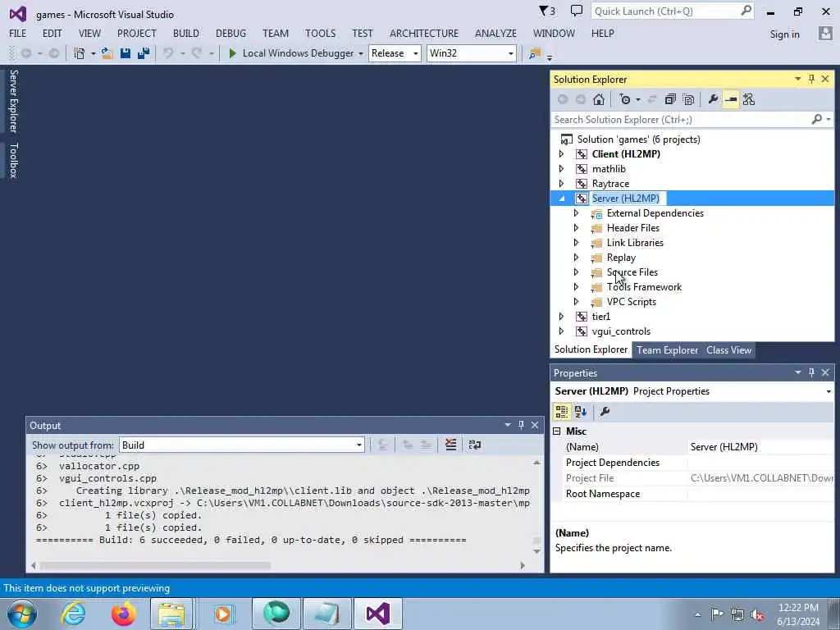
Task: Click the Undo arrow icon
Action: 168,53
